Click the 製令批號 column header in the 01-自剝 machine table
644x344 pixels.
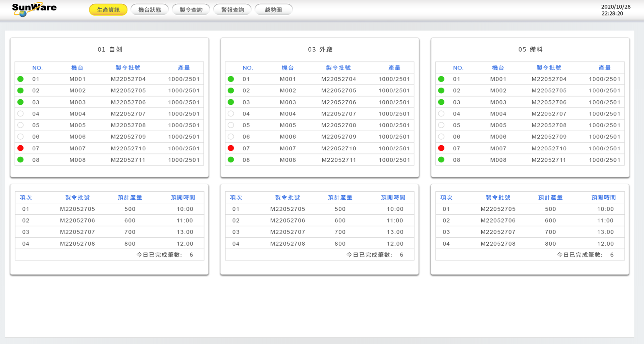coord(128,68)
